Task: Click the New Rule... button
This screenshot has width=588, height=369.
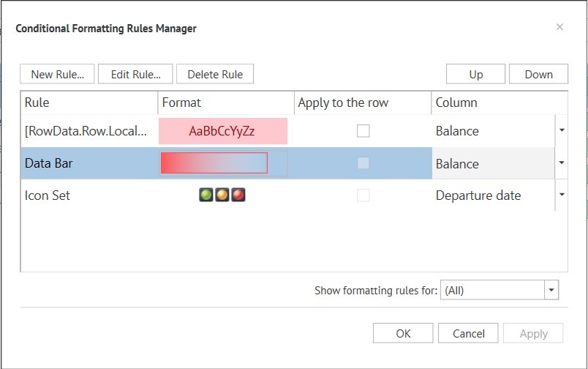Action: [x=58, y=74]
